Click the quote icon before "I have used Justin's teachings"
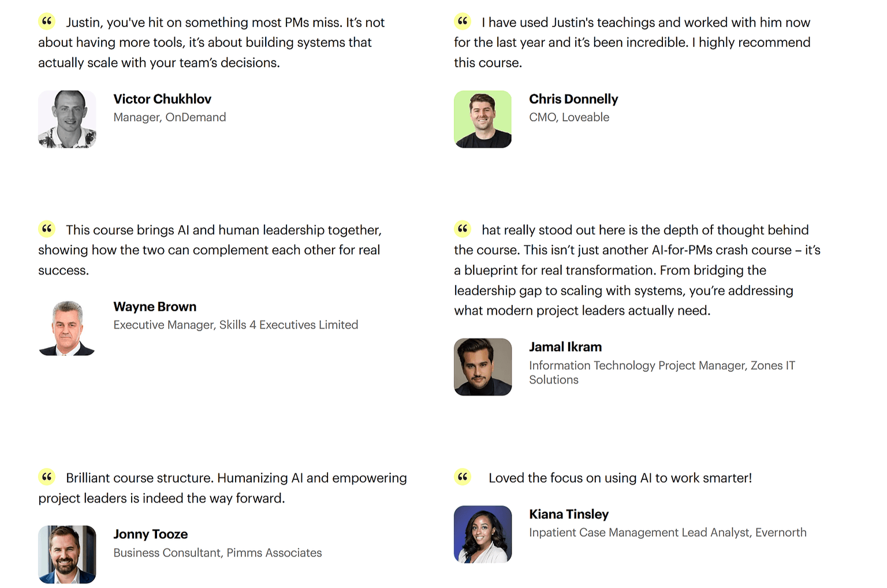 [x=463, y=22]
